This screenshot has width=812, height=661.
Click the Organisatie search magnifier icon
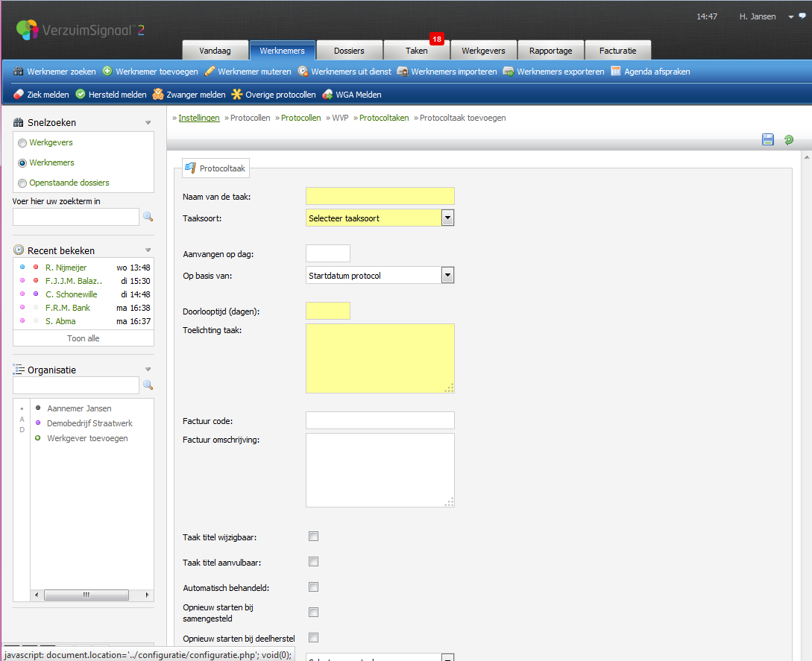[x=148, y=385]
